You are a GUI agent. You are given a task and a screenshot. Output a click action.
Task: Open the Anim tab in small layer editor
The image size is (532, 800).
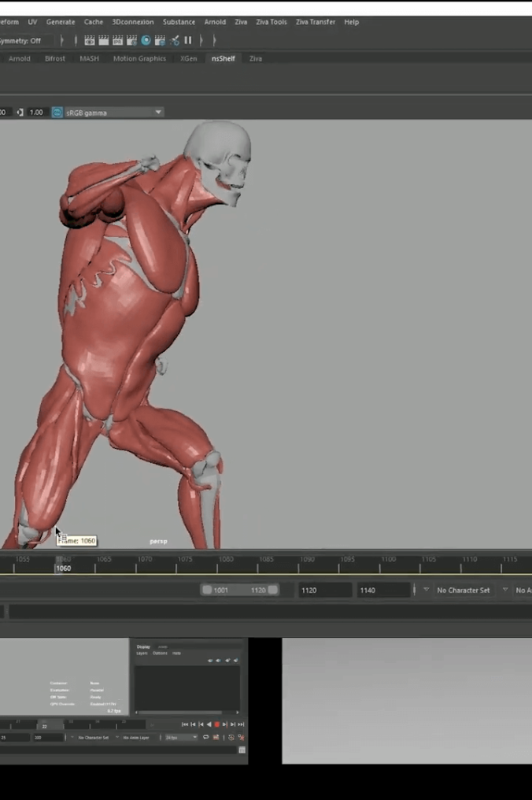(x=163, y=646)
